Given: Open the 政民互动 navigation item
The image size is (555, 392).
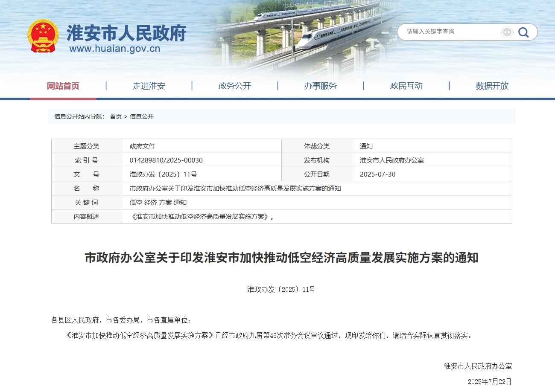Looking at the screenshot, I should (406, 86).
